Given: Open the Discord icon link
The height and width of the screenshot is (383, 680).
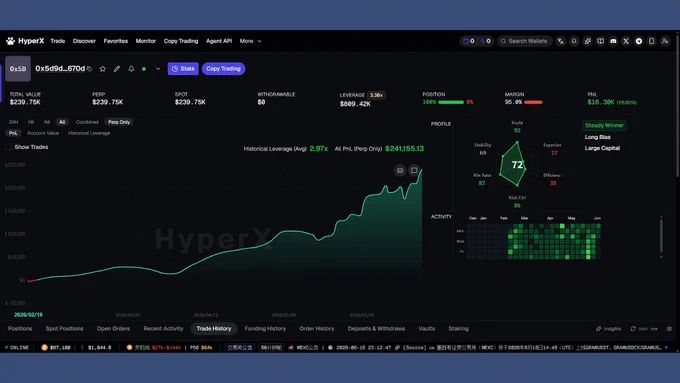Looking at the screenshot, I should point(613,41).
